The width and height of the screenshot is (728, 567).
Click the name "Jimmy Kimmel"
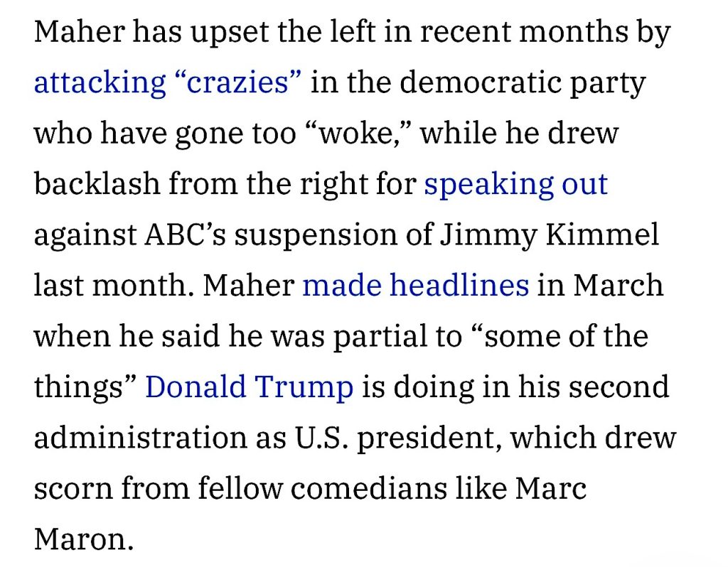coord(549,235)
